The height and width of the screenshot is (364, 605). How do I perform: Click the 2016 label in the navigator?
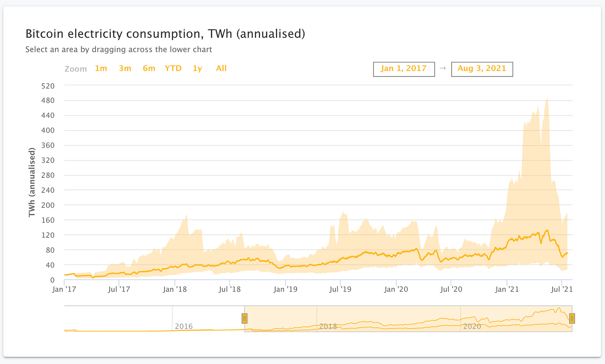point(184,326)
